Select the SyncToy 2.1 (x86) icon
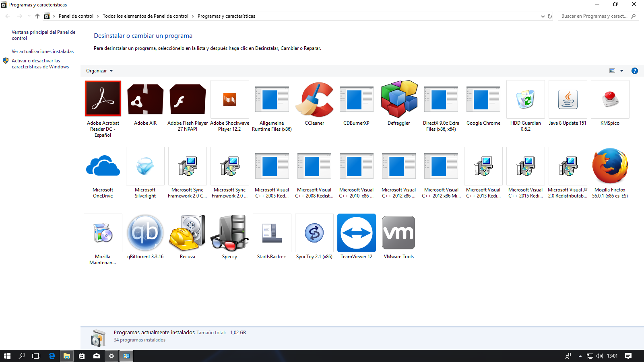This screenshot has height=362, width=644. [314, 233]
